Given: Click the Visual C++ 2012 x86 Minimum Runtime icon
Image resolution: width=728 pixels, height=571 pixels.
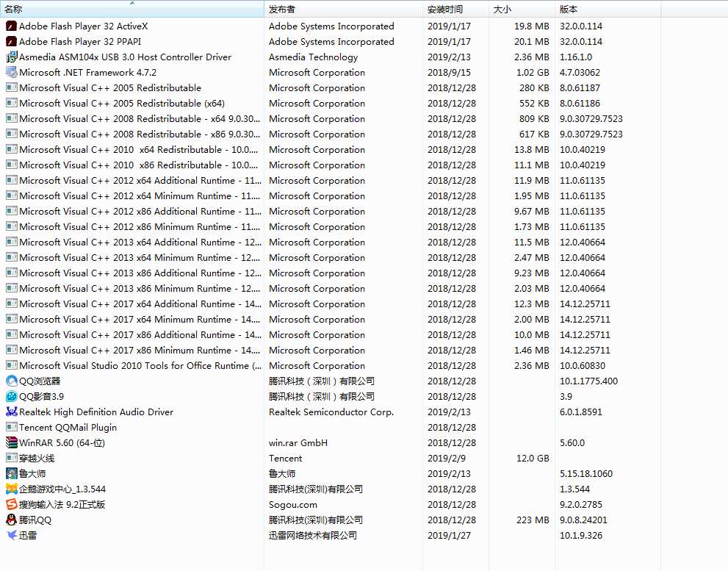Looking at the screenshot, I should (x=11, y=227).
